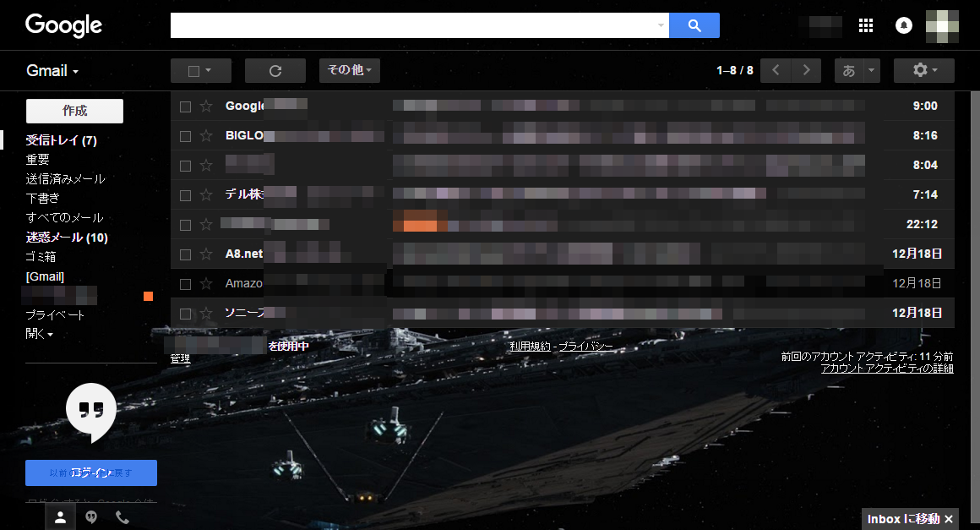The image size is (980, 530).
Task: Expand the search options arrow
Action: click(661, 25)
